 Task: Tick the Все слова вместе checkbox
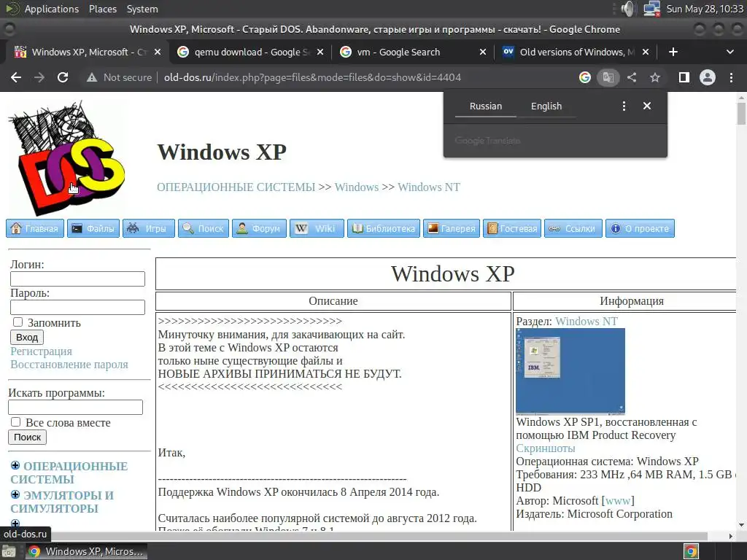pyautogui.click(x=16, y=422)
